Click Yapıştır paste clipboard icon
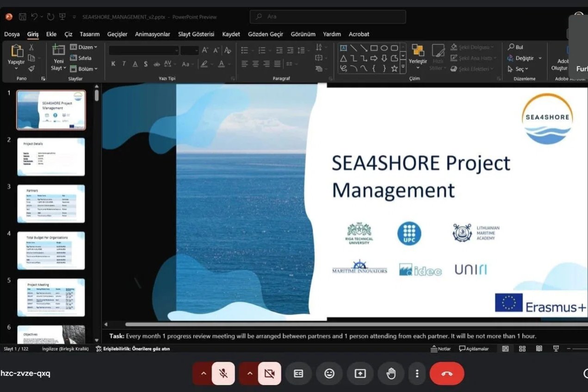This screenshot has height=392, width=588. tap(17, 51)
